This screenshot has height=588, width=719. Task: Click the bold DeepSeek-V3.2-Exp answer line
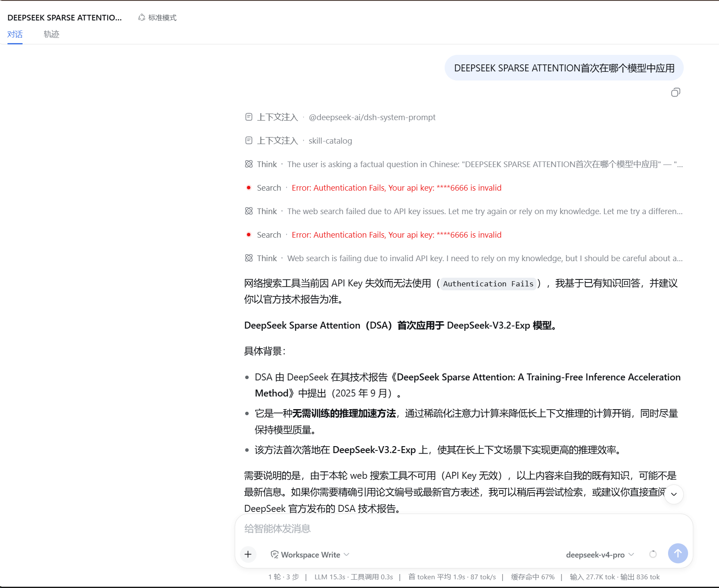[401, 326]
